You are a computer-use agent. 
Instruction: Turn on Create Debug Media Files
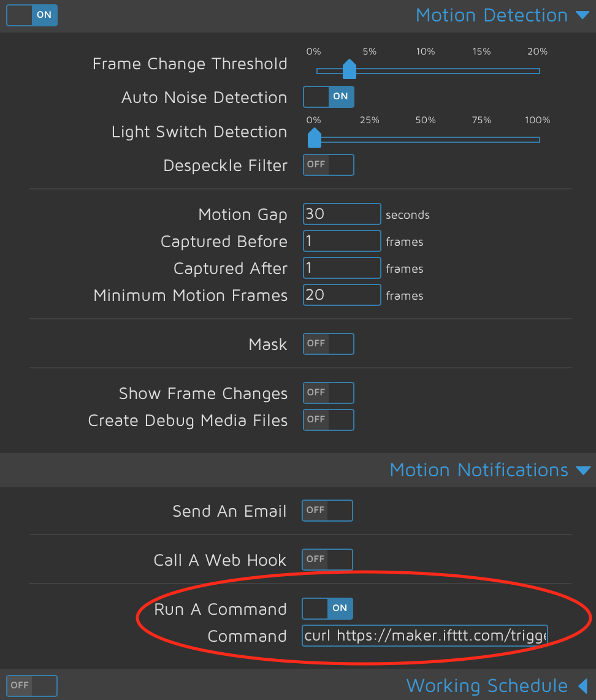[x=329, y=420]
